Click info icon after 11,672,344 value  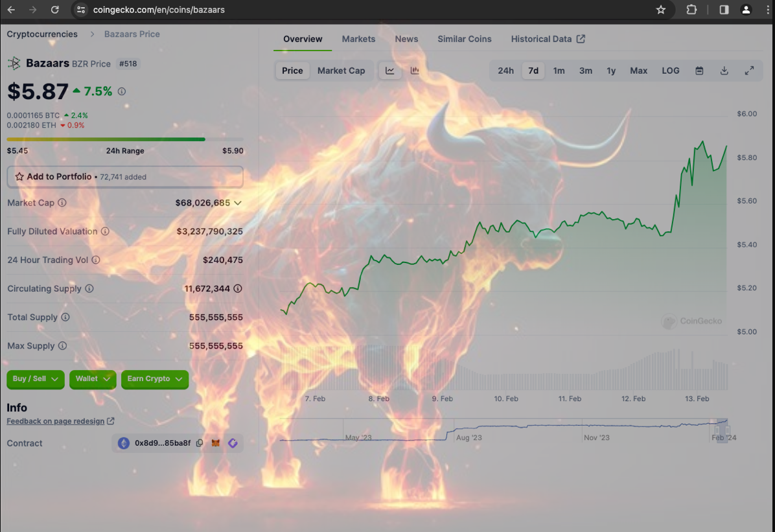(238, 288)
